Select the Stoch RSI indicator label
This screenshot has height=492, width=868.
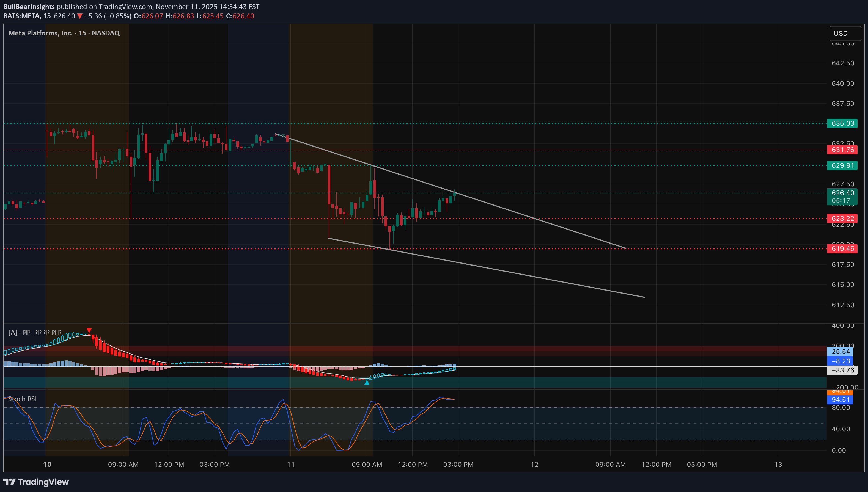pyautogui.click(x=22, y=399)
